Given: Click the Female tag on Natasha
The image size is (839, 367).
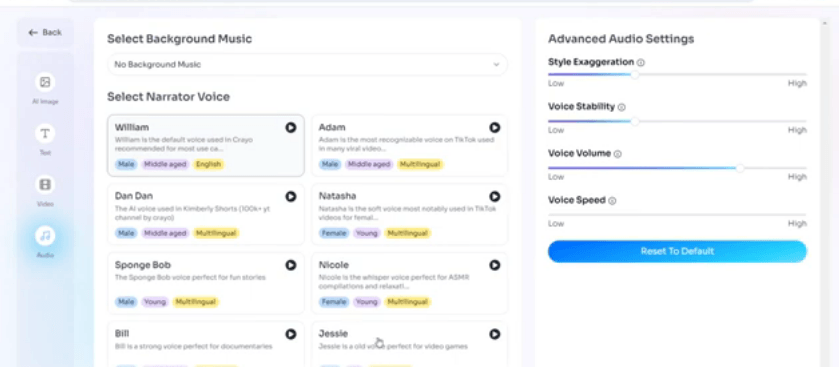Looking at the screenshot, I should click(334, 233).
